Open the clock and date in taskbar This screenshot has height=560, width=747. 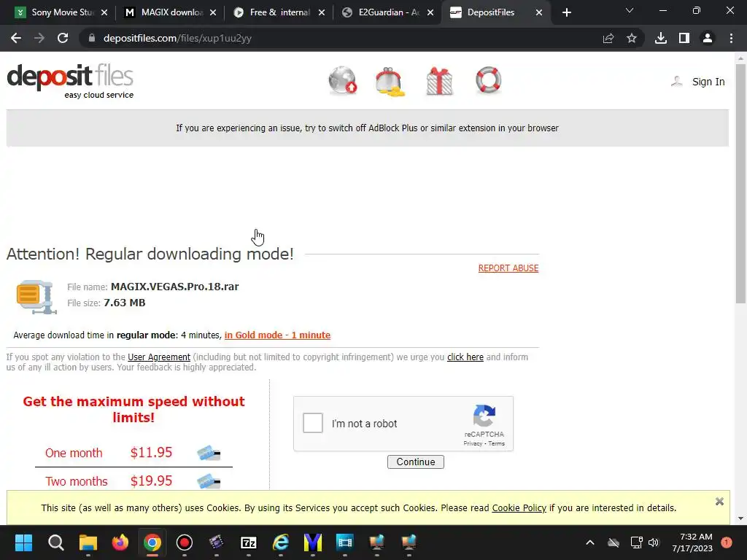tap(692, 542)
